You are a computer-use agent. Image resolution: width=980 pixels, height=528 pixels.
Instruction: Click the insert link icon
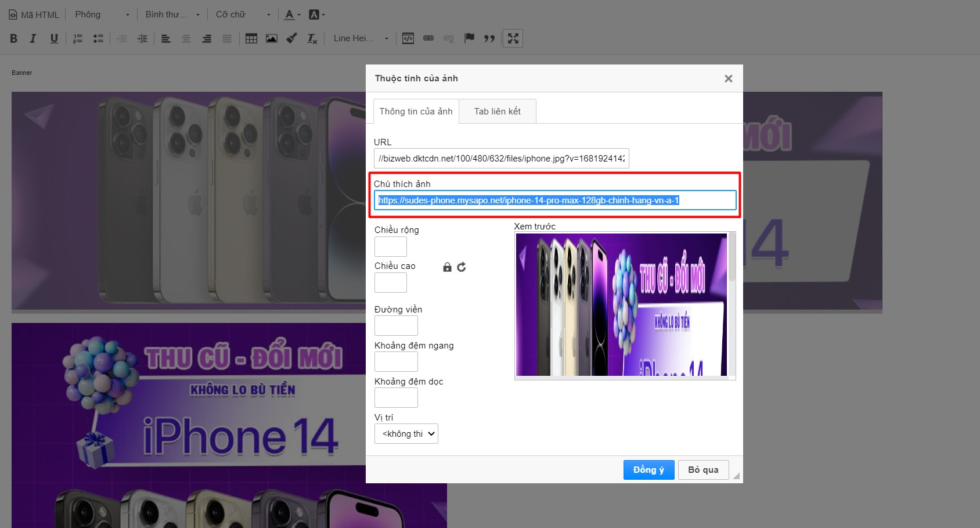[428, 38]
